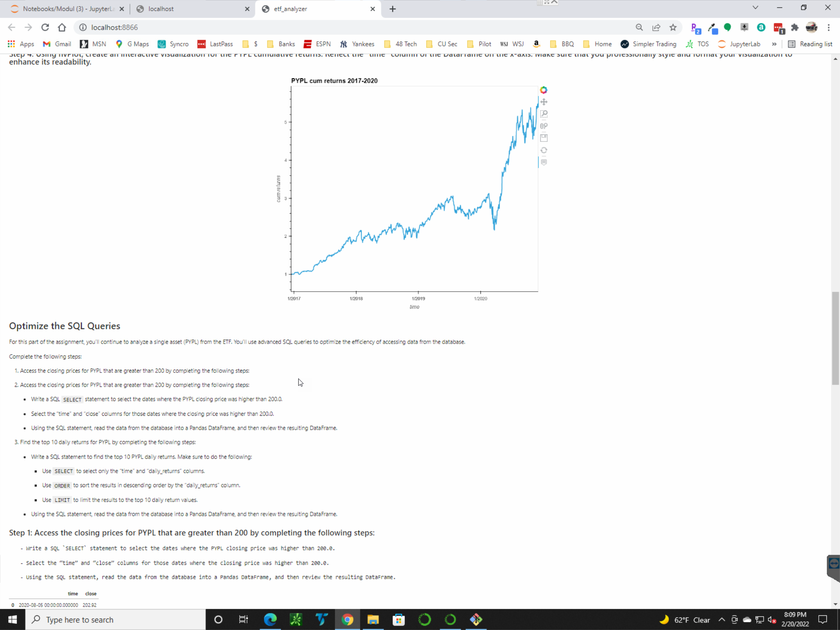Viewport: 840px width, 630px height.
Task: Click the save plot icon on the chart toolbar
Action: pos(544,138)
